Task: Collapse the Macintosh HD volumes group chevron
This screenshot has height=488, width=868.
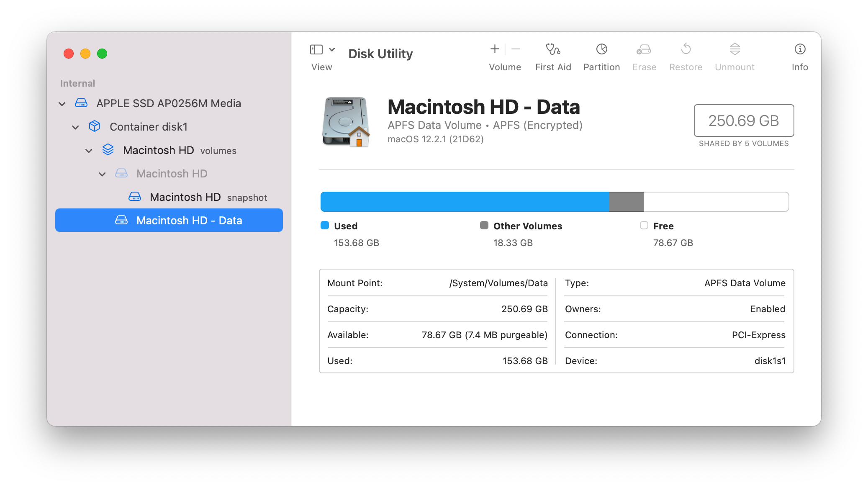Action: click(89, 151)
